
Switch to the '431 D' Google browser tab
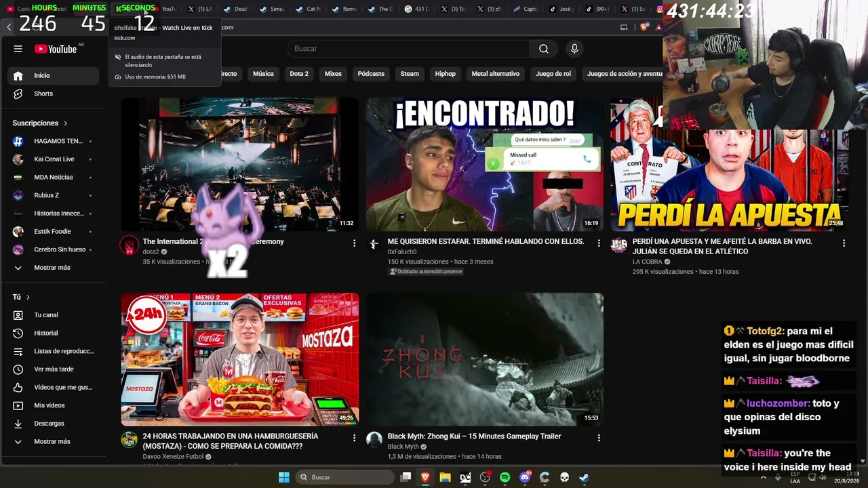click(417, 9)
